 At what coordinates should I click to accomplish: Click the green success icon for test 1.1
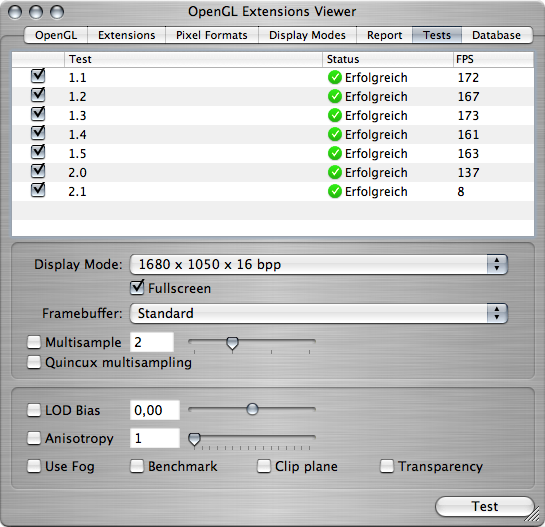click(x=335, y=78)
